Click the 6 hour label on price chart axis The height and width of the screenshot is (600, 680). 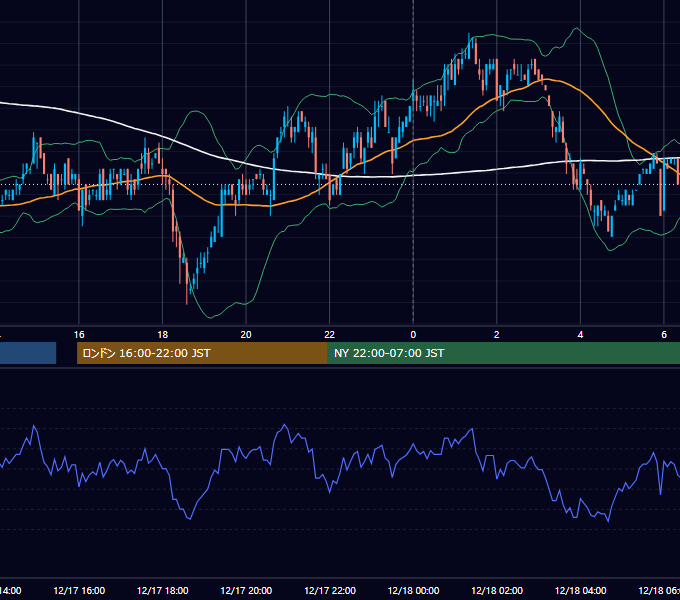click(664, 335)
